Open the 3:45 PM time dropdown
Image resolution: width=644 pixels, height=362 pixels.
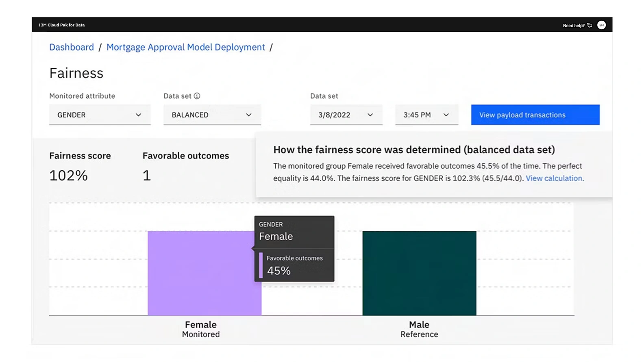426,115
